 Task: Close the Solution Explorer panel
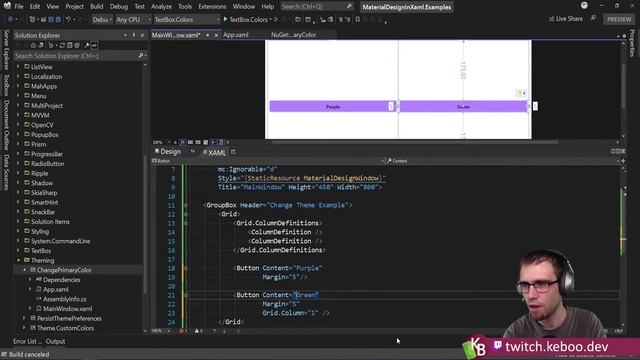tap(142, 35)
